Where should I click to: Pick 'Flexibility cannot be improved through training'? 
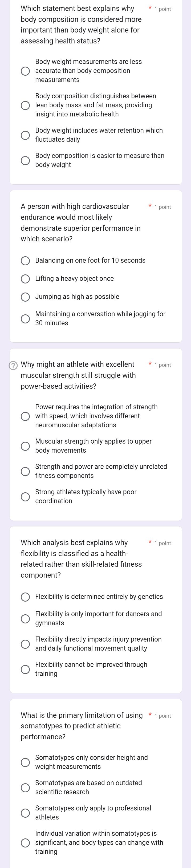click(25, 669)
